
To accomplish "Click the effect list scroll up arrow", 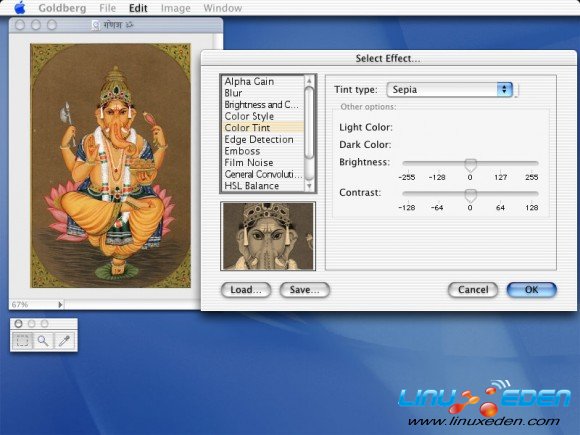I will pyautogui.click(x=309, y=80).
